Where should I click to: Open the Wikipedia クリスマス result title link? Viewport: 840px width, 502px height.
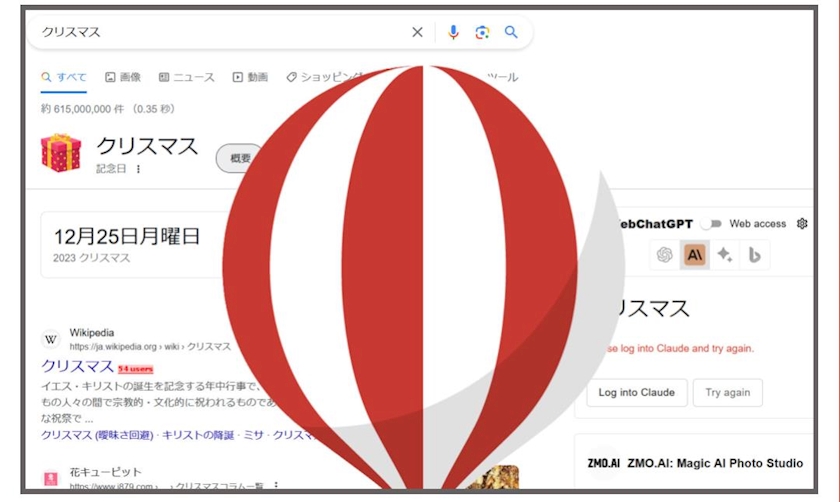(x=77, y=366)
